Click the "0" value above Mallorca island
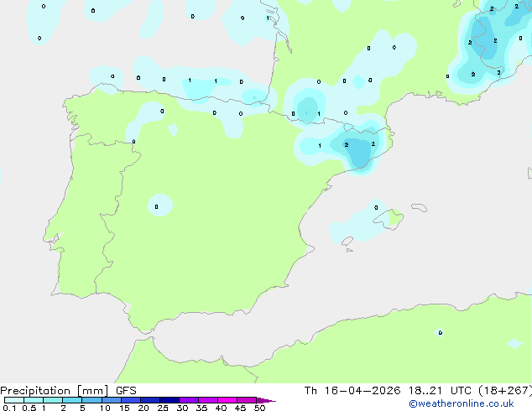The width and height of the screenshot is (532, 411). pos(376,207)
